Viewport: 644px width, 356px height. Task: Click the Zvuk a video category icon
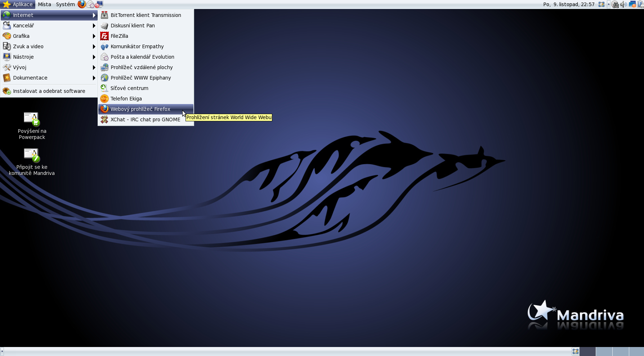[x=7, y=46]
